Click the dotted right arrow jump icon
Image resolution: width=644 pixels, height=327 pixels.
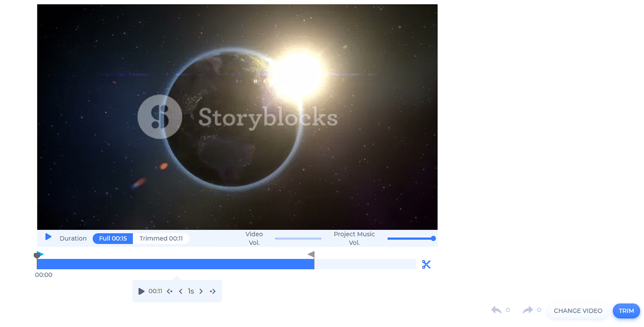point(213,292)
